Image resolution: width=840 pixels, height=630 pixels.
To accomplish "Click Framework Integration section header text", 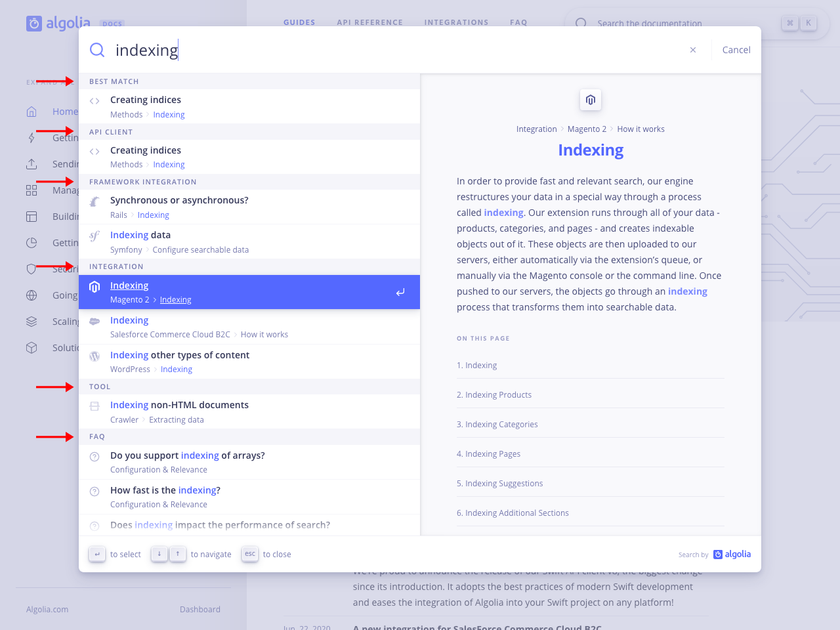I will click(143, 182).
